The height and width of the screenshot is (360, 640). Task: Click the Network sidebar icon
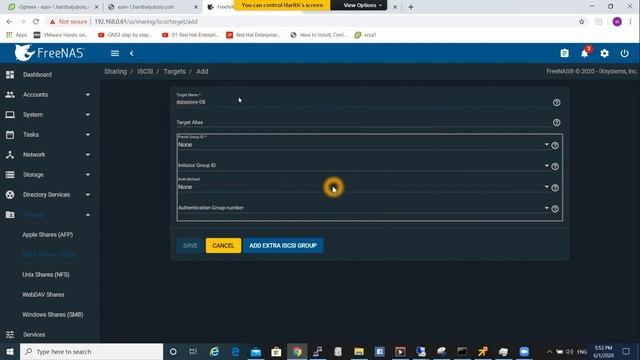click(x=10, y=155)
